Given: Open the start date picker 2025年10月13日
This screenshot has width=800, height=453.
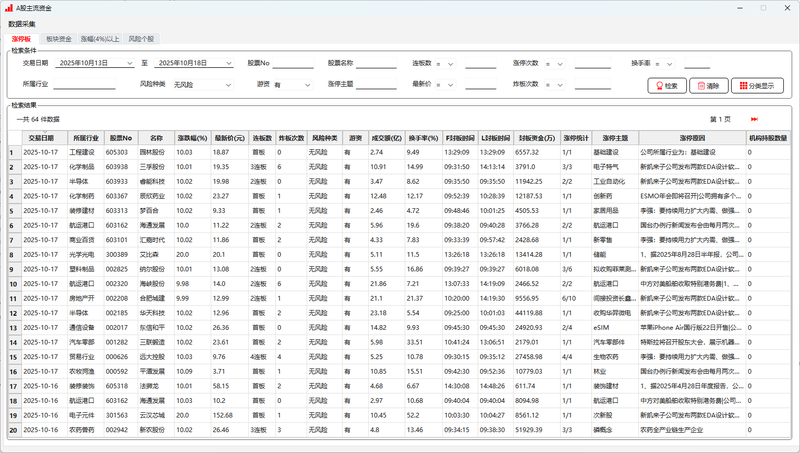Looking at the screenshot, I should (x=129, y=63).
